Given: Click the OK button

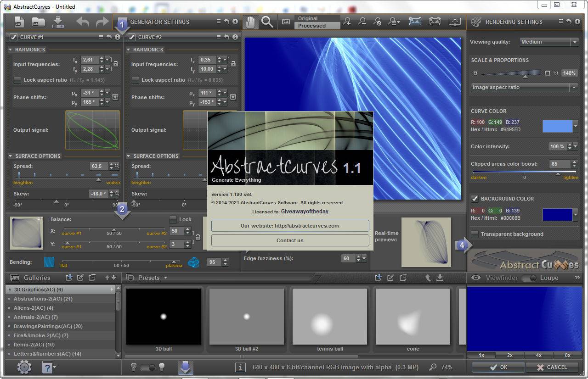Looking at the screenshot, I should (x=498, y=367).
